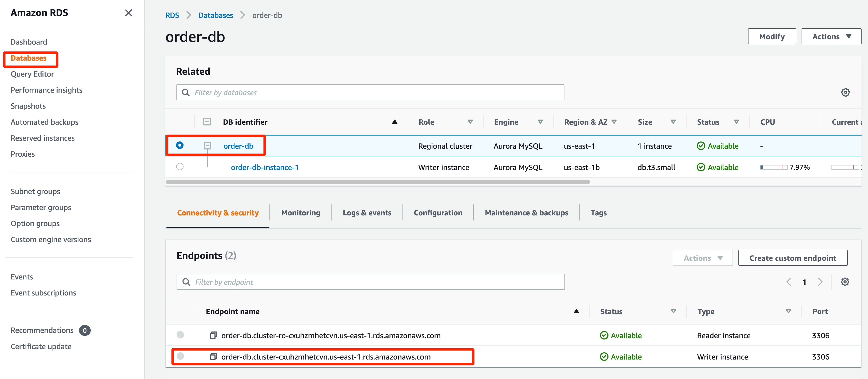The height and width of the screenshot is (379, 868).
Task: Switch to Maintenance & backups tab
Action: 526,213
